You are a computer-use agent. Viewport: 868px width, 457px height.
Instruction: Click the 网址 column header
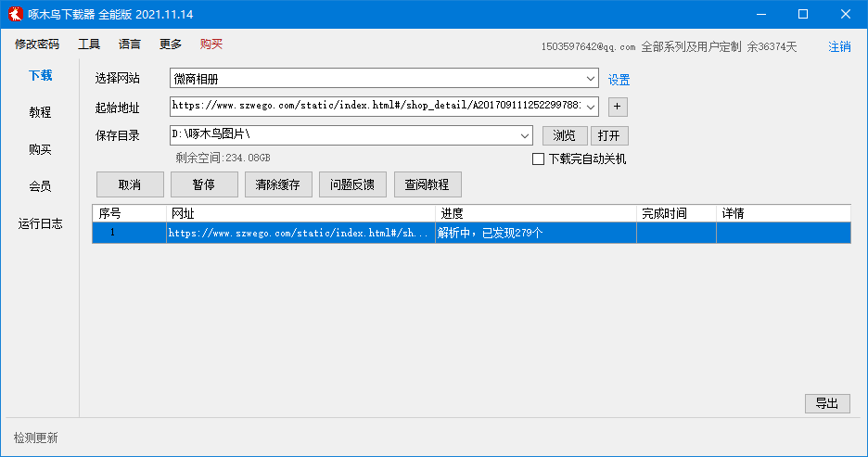click(x=300, y=213)
